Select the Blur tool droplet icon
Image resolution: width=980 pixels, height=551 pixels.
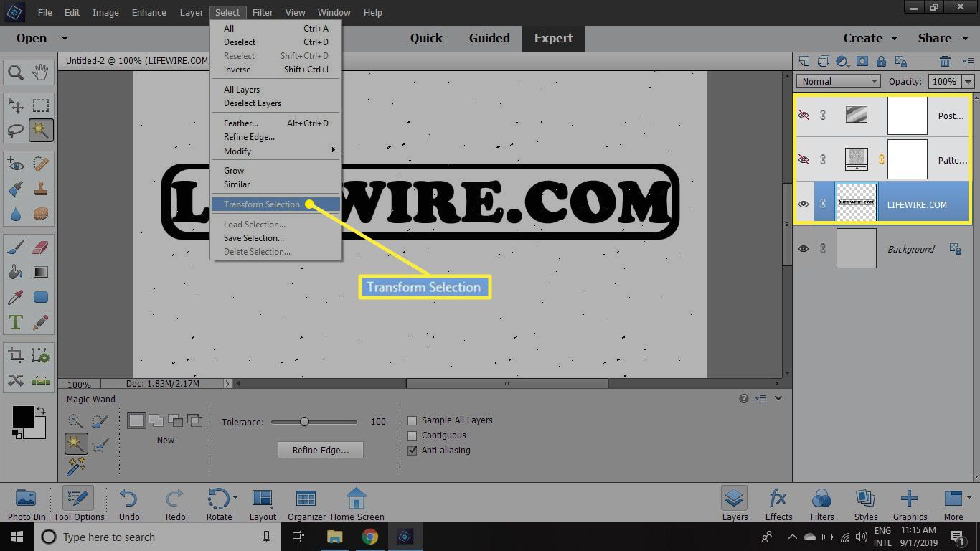[x=16, y=214]
